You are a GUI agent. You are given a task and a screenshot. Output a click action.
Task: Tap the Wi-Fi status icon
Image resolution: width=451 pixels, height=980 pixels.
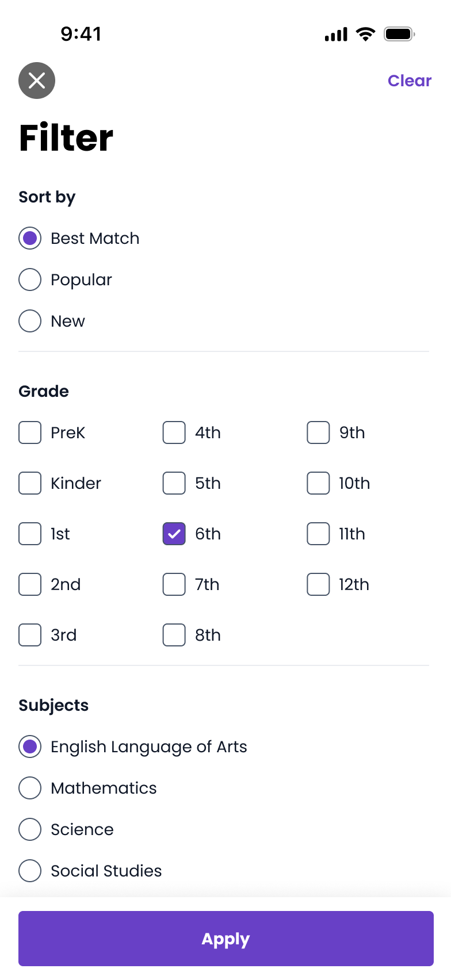365,33
